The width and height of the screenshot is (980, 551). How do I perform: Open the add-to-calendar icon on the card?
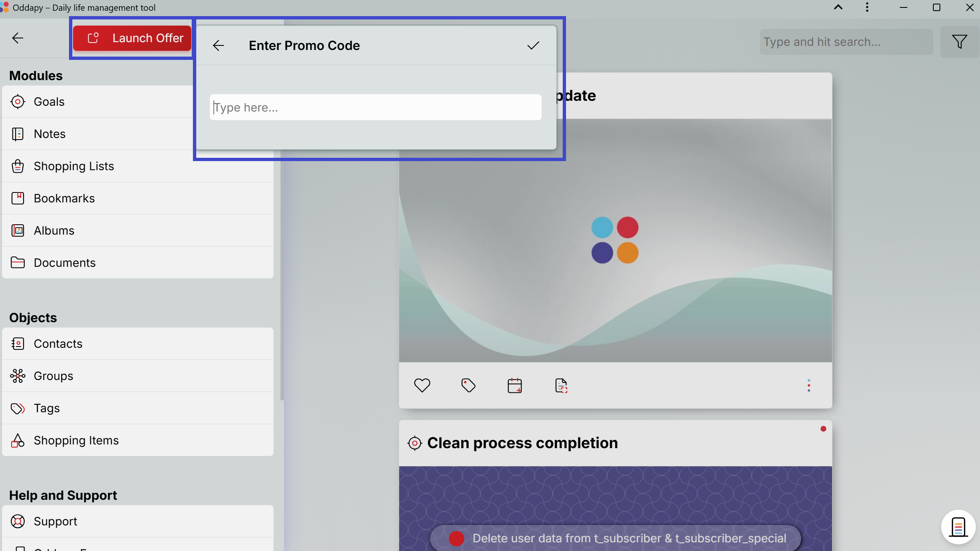pyautogui.click(x=515, y=385)
